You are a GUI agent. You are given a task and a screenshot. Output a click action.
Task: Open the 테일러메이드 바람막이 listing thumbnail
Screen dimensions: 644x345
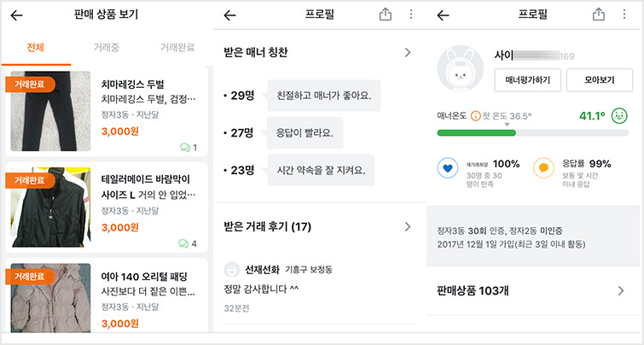click(x=50, y=208)
